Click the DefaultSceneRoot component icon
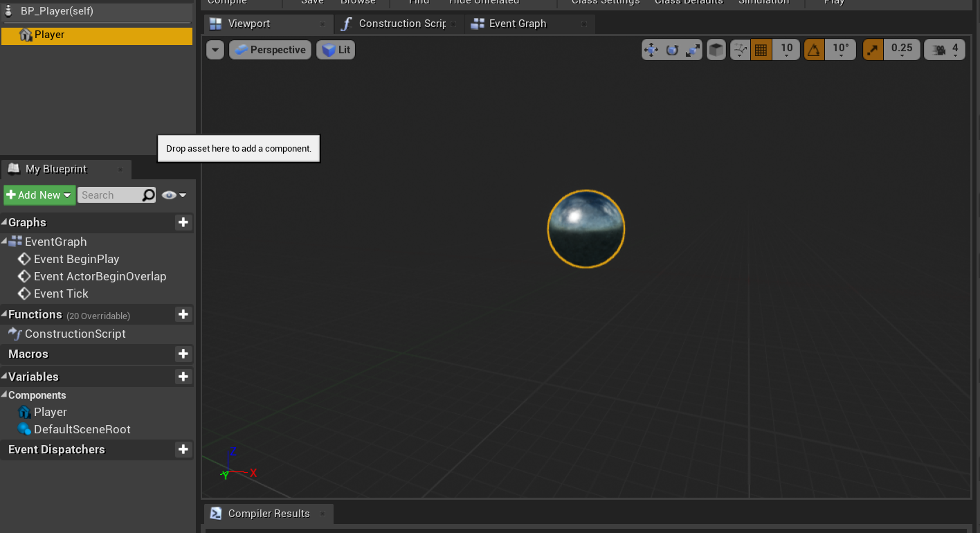 pos(24,429)
